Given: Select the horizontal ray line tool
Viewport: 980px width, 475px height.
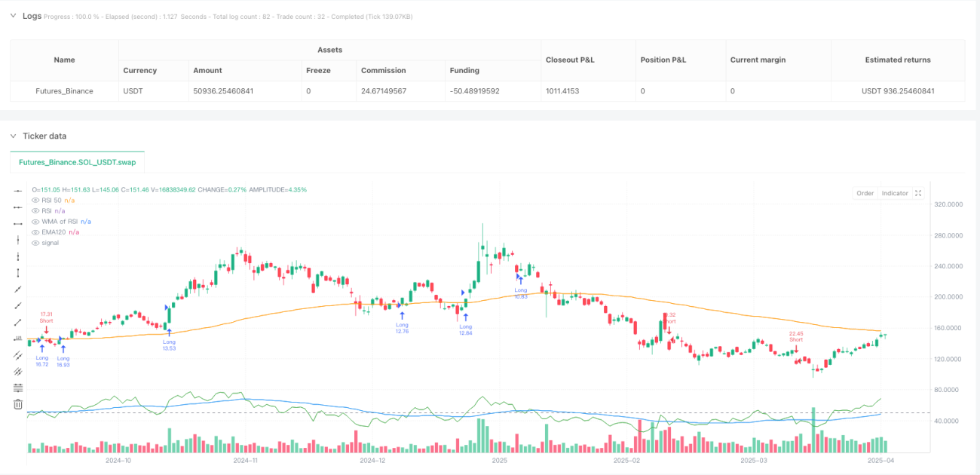Looking at the screenshot, I should coord(18,207).
